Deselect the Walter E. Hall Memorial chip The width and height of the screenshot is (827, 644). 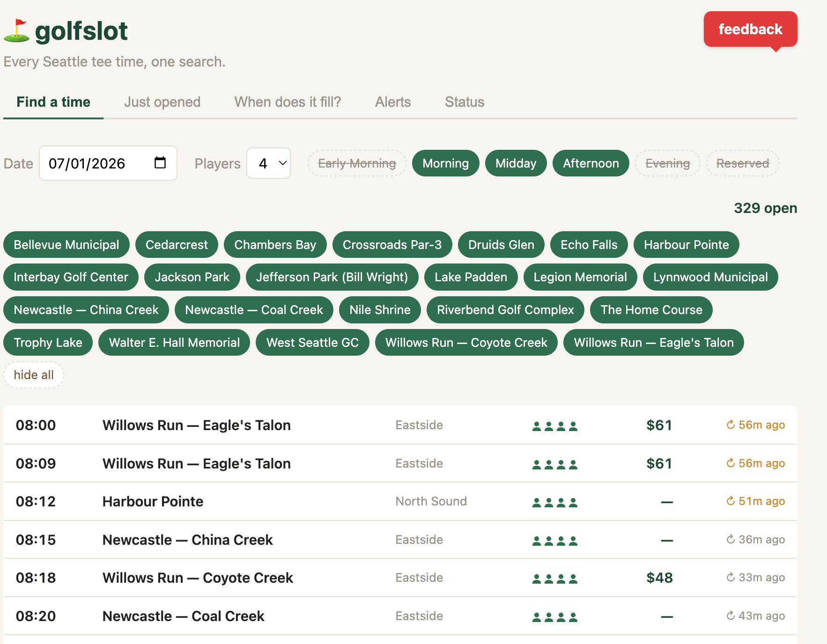(174, 343)
